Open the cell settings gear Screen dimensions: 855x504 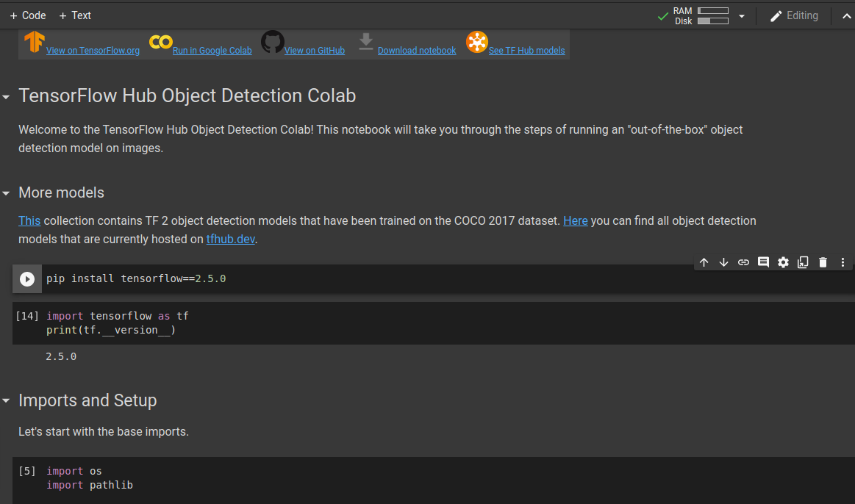pos(783,262)
